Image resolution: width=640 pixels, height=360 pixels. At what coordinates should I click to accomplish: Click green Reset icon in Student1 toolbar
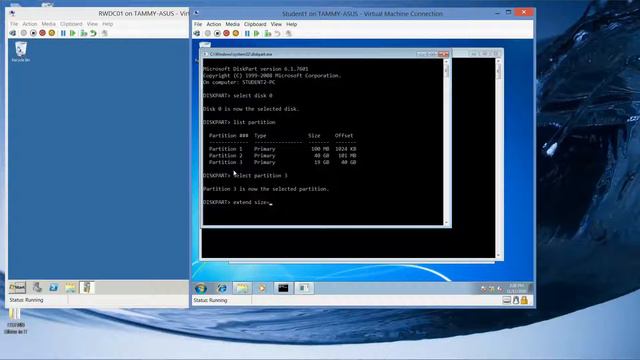point(256,33)
